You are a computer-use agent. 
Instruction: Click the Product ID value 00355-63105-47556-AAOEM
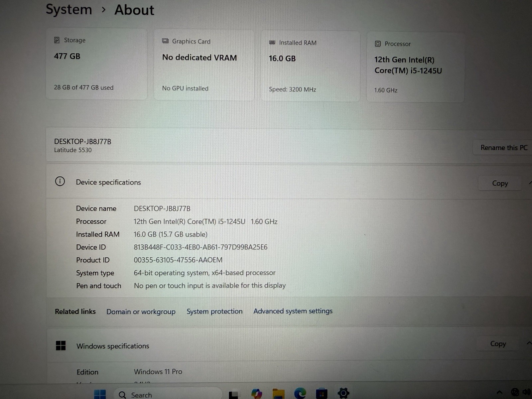coord(178,260)
